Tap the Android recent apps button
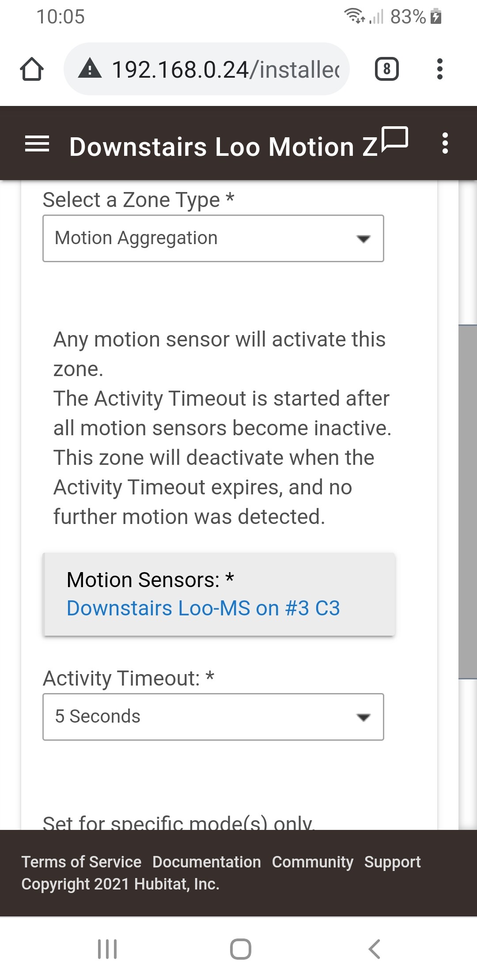 coord(107,949)
